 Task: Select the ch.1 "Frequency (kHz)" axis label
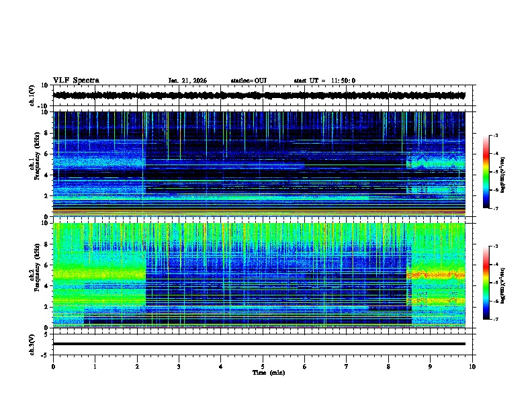37,156
